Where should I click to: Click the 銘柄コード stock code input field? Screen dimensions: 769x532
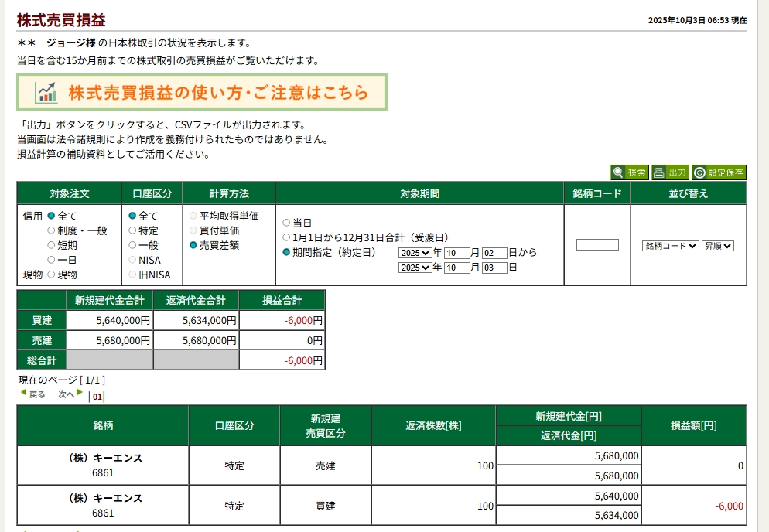tap(597, 245)
